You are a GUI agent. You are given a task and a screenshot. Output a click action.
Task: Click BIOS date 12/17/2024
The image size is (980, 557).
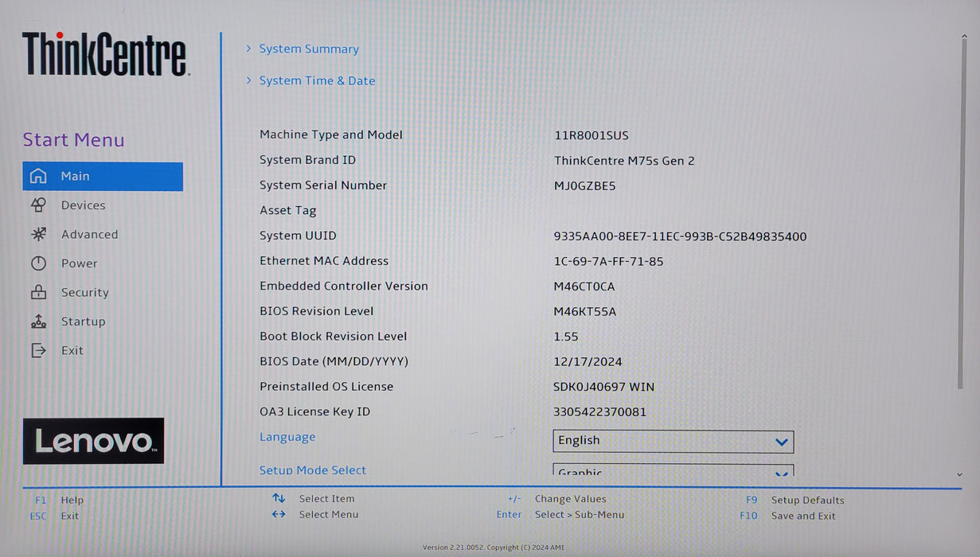(588, 362)
